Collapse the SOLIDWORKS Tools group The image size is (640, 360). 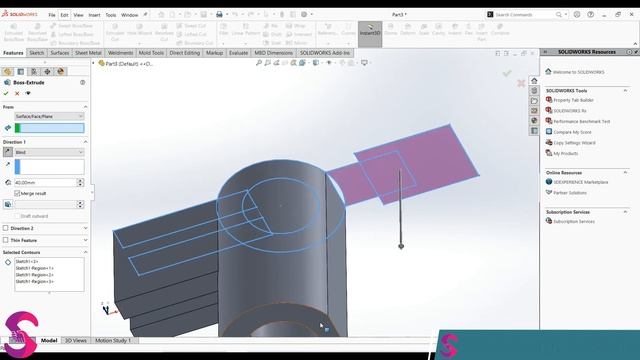tap(625, 90)
